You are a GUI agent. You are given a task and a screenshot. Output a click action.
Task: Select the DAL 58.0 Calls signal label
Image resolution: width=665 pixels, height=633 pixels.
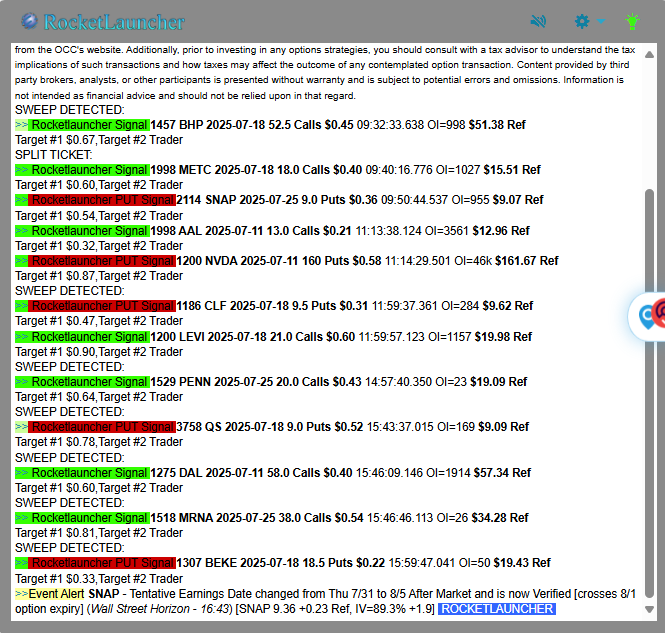pyautogui.click(x=89, y=473)
